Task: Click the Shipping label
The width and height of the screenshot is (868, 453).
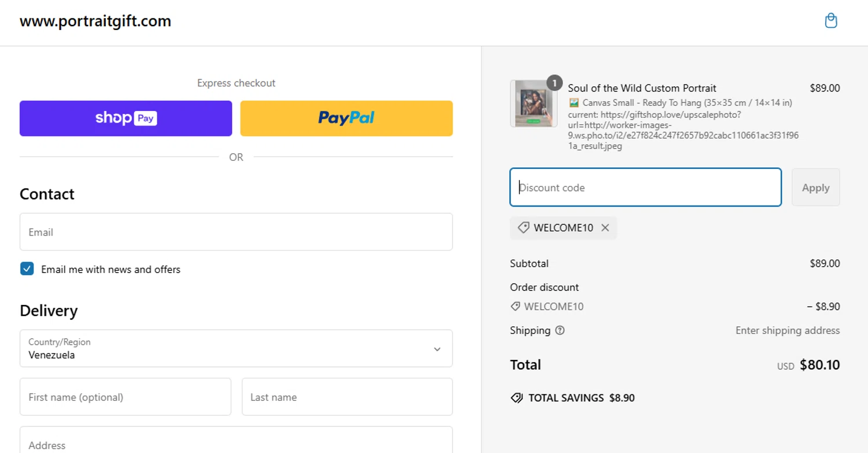Action: click(x=530, y=330)
